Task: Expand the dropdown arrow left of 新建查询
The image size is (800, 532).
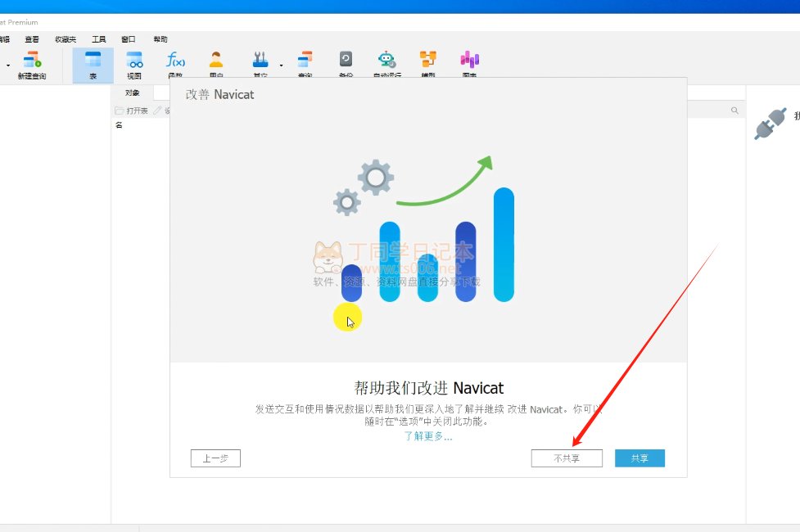Action: tap(9, 65)
